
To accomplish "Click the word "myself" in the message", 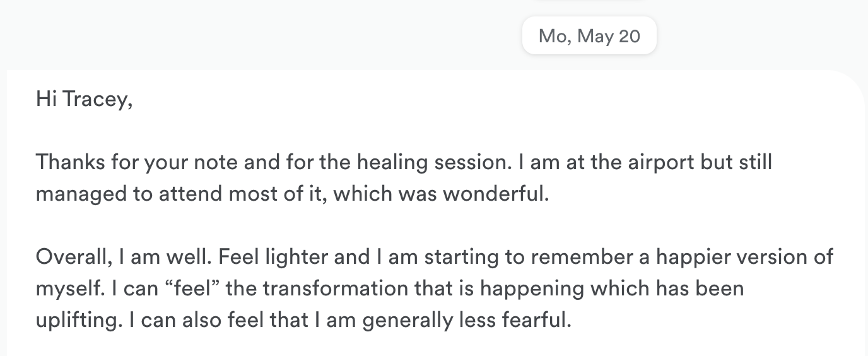I will tap(66, 288).
